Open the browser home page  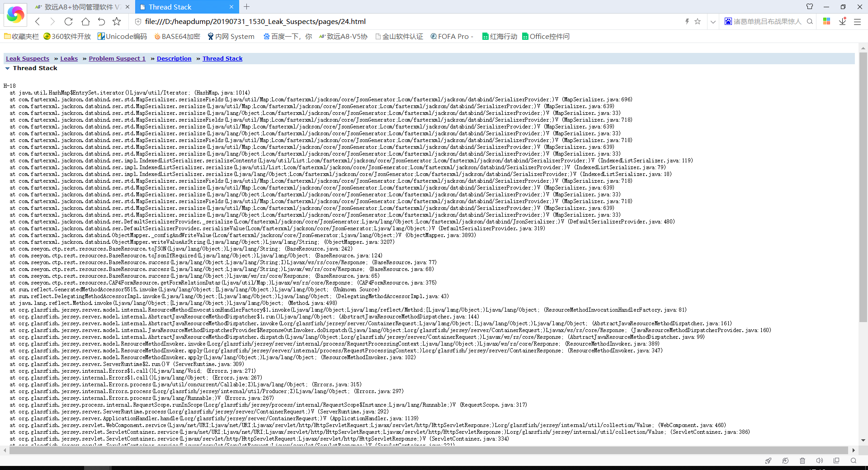pos(85,21)
